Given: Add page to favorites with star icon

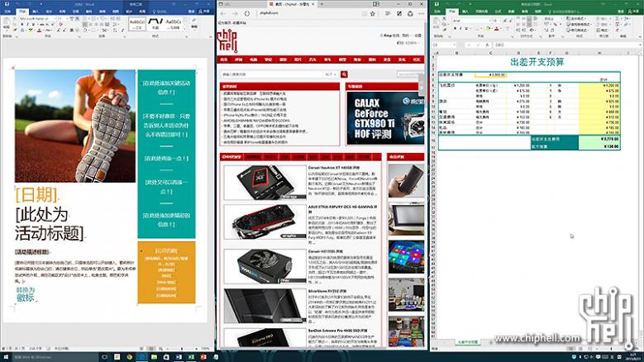Looking at the screenshot, I should point(373,13).
